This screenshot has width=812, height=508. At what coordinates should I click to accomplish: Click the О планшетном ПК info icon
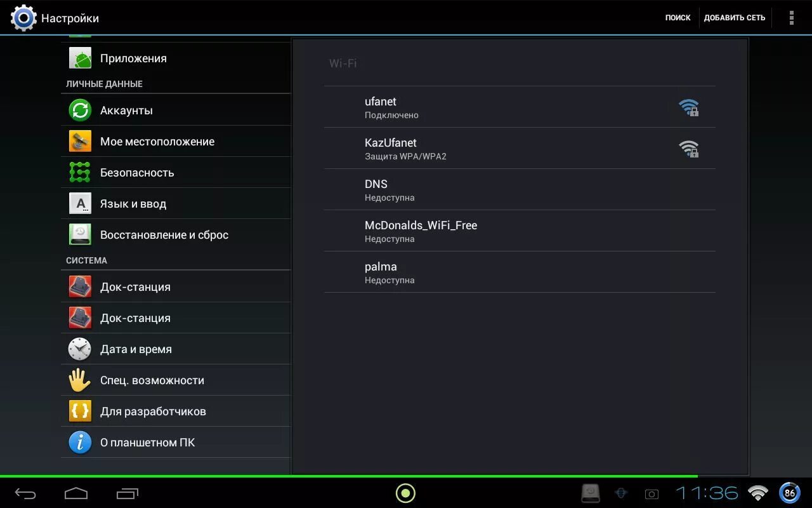tap(80, 443)
